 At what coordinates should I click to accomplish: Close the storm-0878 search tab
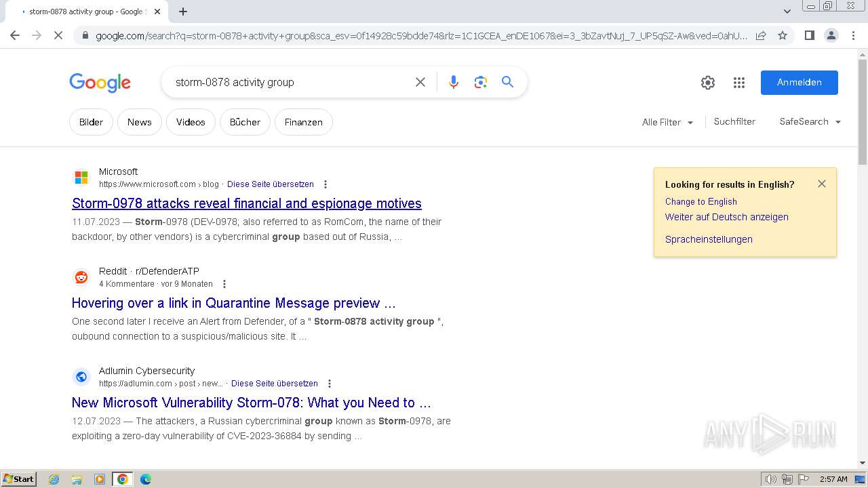click(157, 12)
